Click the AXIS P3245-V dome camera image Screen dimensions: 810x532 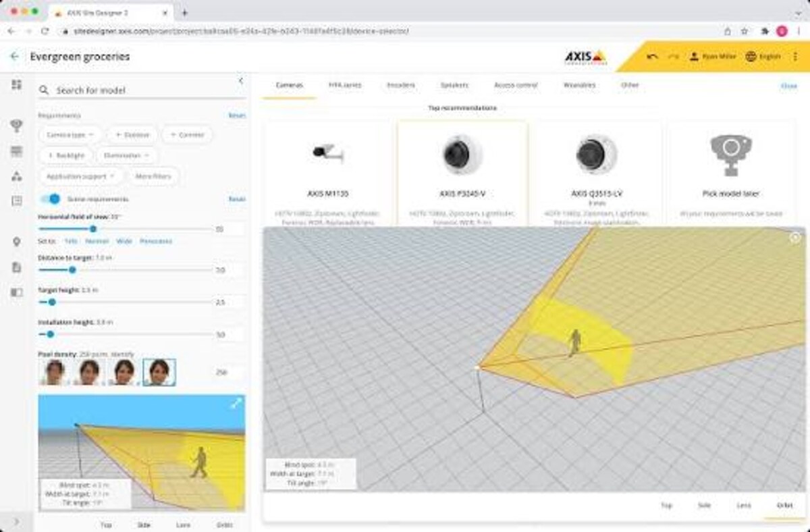coord(461,154)
